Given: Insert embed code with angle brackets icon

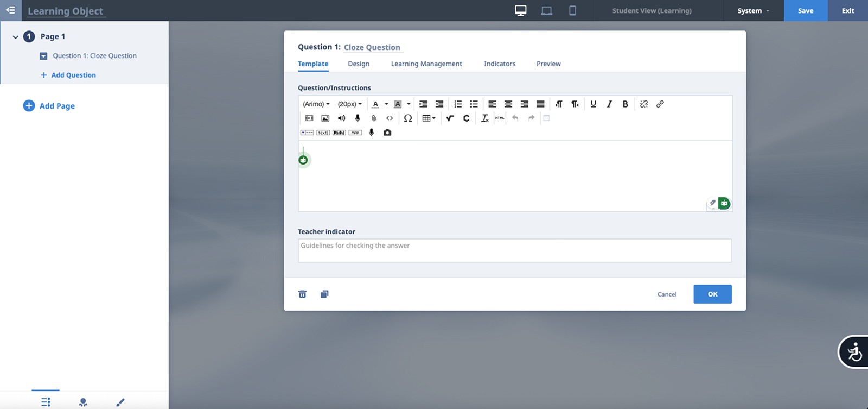Looking at the screenshot, I should point(390,118).
